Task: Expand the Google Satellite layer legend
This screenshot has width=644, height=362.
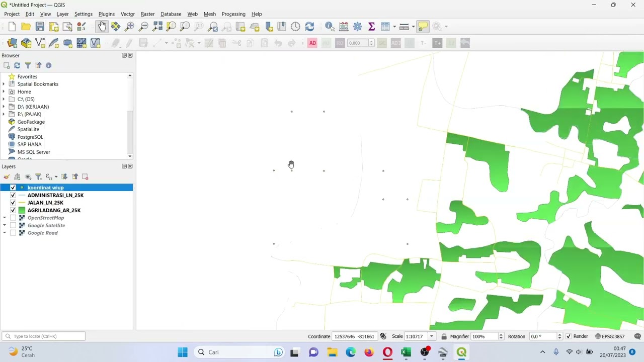Action: 5,225
